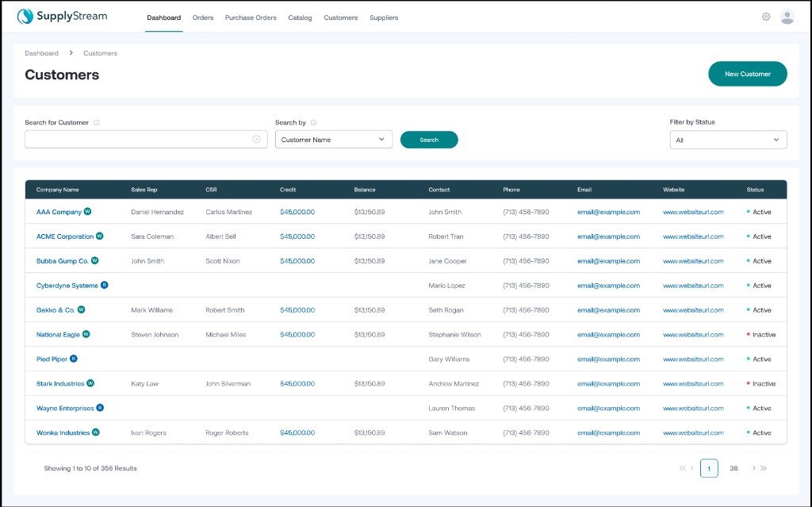Click breadcrumb chevron separator after Dashboard

tap(71, 53)
